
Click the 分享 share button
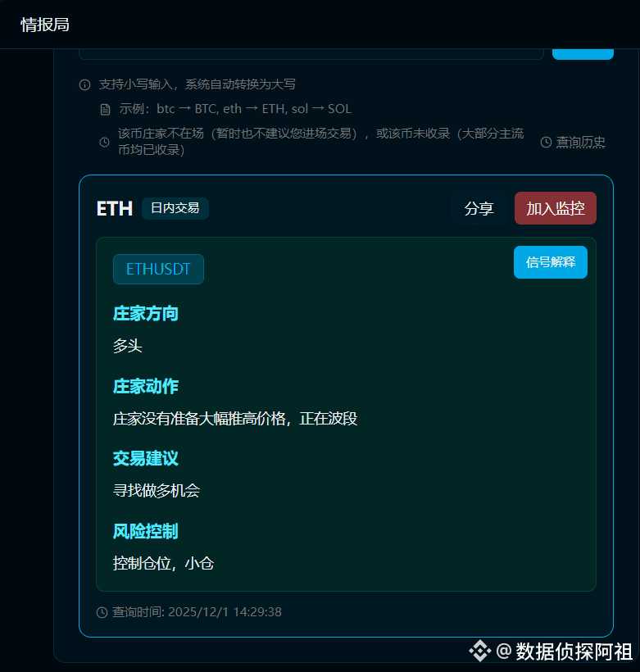pyautogui.click(x=479, y=209)
